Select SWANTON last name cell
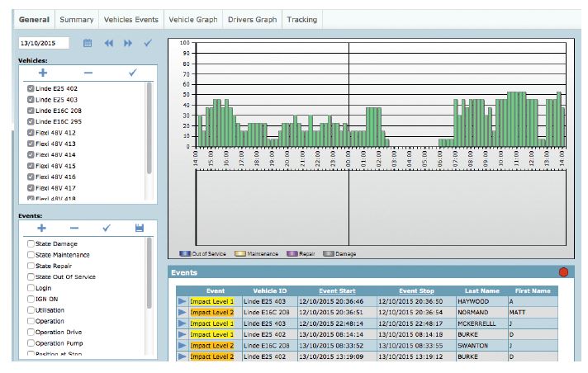 tap(481, 346)
